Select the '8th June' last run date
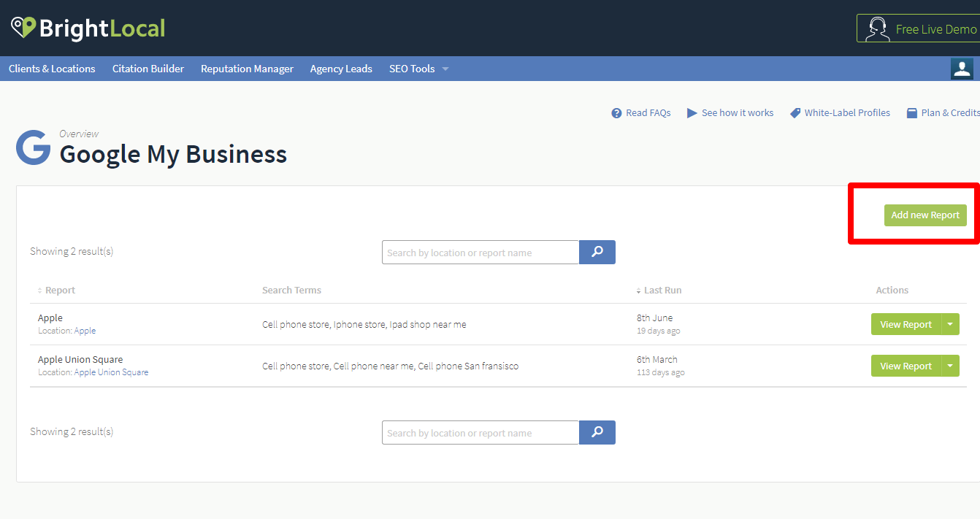Screen dimensions: 980x519 (x=655, y=318)
